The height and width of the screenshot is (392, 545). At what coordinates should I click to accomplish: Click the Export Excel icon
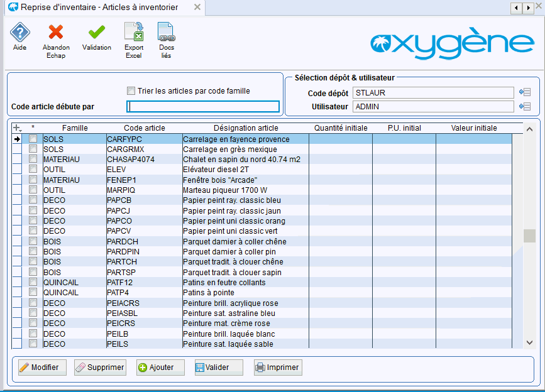(x=133, y=33)
